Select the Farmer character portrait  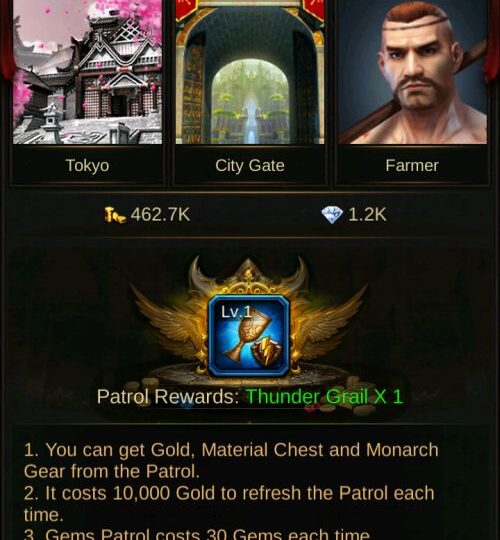pyautogui.click(x=412, y=72)
